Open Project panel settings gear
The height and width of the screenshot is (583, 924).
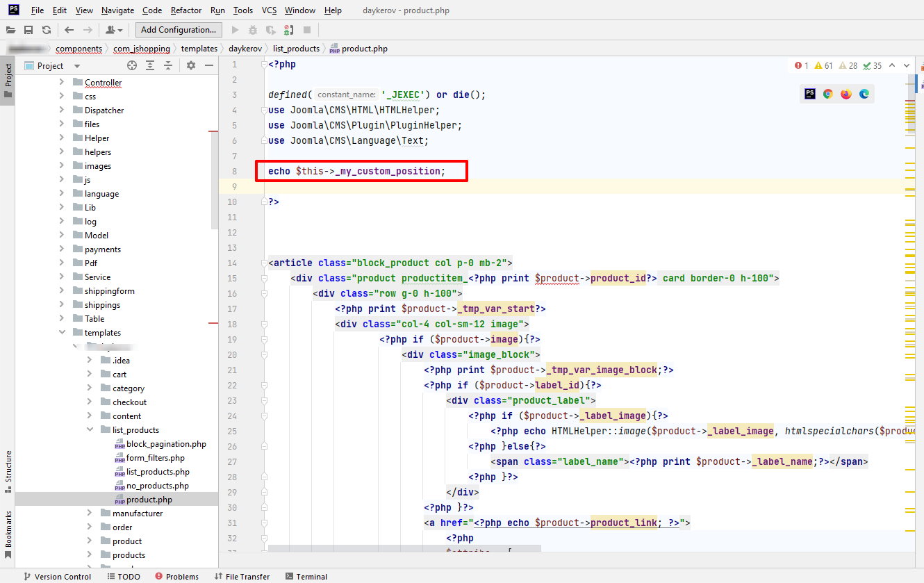click(x=191, y=65)
